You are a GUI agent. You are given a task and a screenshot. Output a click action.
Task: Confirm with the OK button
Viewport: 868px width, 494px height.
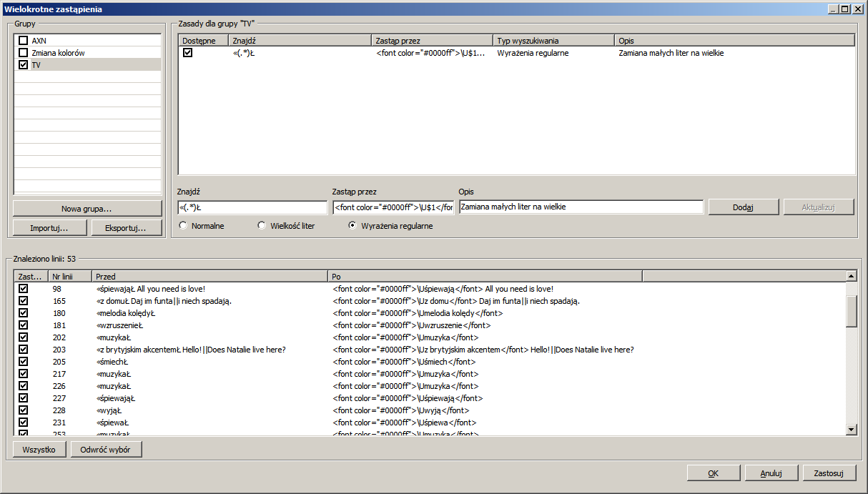(714, 473)
